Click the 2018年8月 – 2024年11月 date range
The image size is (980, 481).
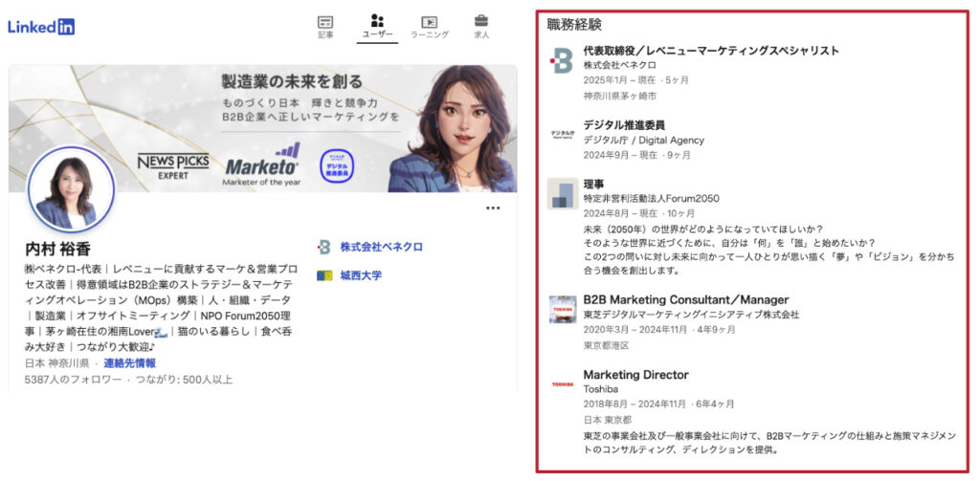click(x=636, y=404)
